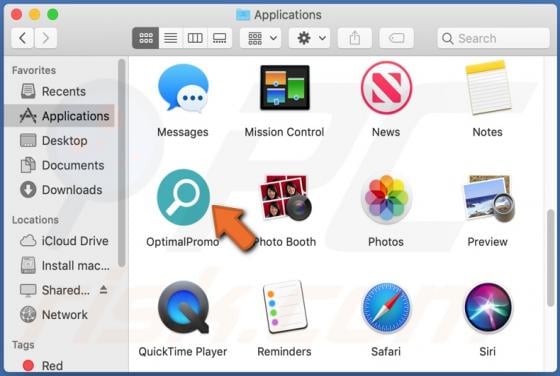This screenshot has width=560, height=376.
Task: Open the gear Action menu dropdown
Action: point(309,38)
